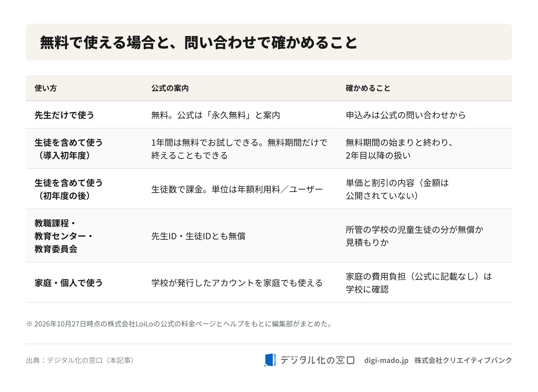Click 学校が発行したアカウントを家庭でも使える cell
This screenshot has width=538, height=392.
237,283
